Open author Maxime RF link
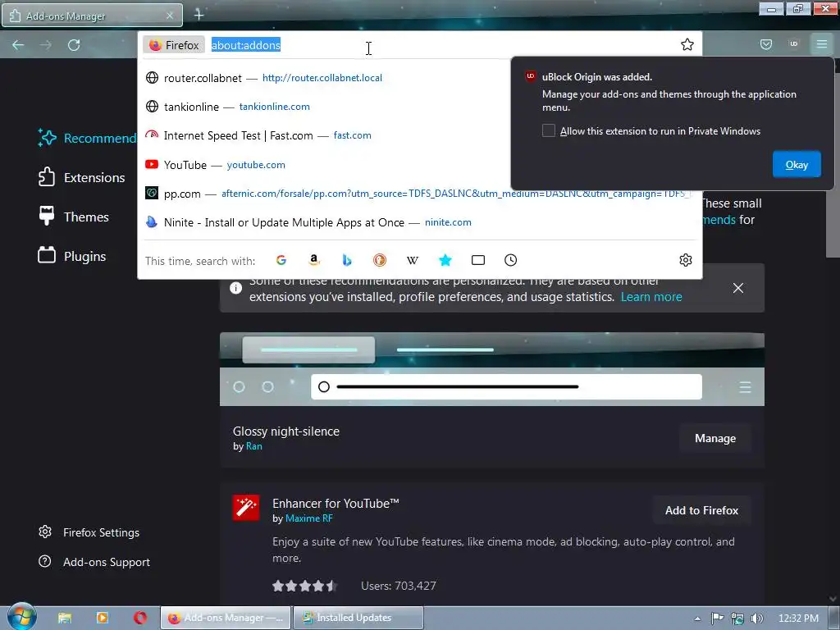The width and height of the screenshot is (840, 630). point(308,518)
